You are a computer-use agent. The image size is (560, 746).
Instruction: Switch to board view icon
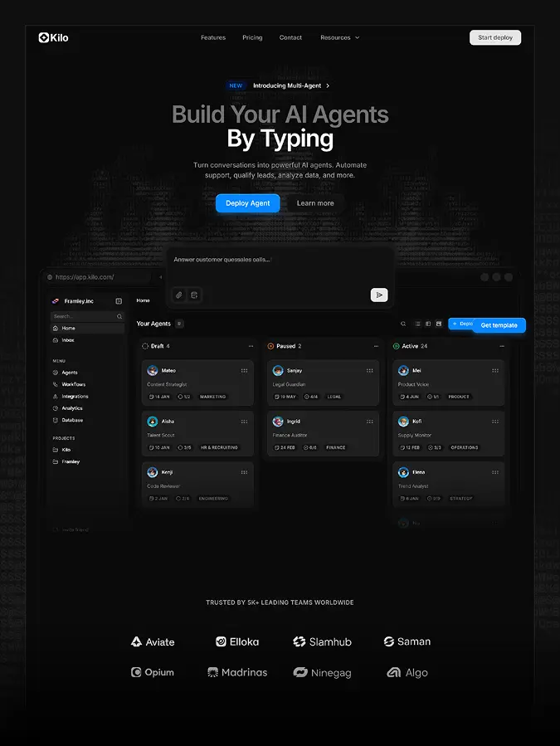pyautogui.click(x=439, y=324)
